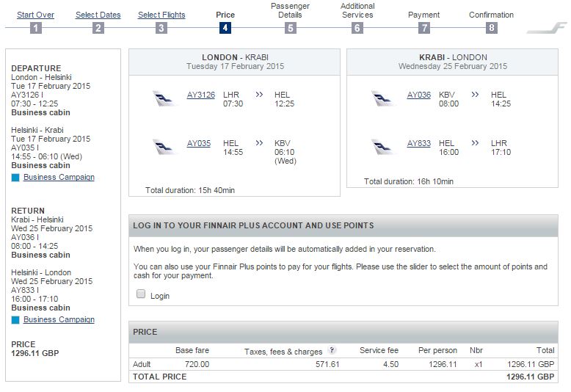Open the Select Dates step
571x392 pixels.
coord(99,15)
